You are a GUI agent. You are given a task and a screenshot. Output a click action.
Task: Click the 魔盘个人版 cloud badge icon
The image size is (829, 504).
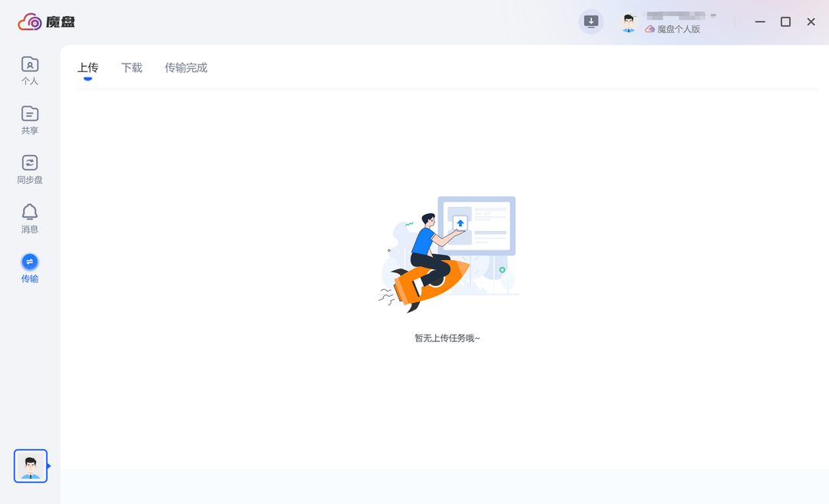649,29
